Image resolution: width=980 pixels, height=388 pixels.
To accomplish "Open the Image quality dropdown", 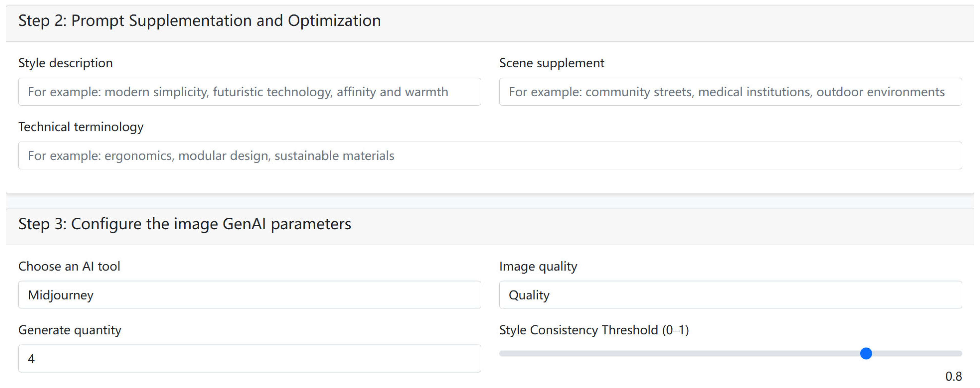I will [x=730, y=295].
